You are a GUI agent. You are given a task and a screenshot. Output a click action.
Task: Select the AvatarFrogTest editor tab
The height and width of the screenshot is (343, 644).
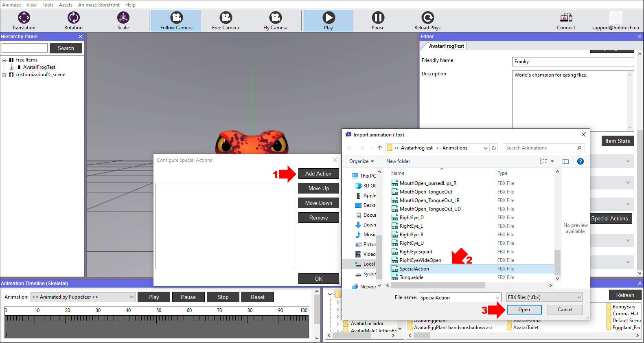point(446,46)
